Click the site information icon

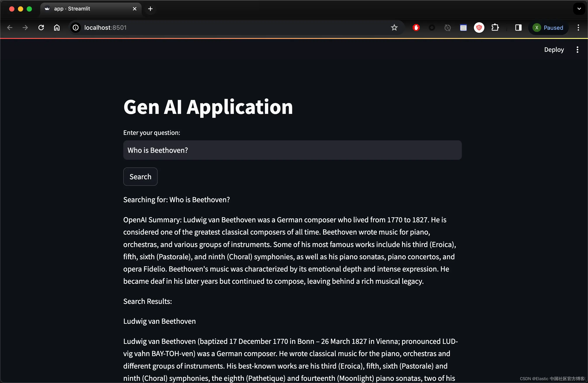(76, 27)
